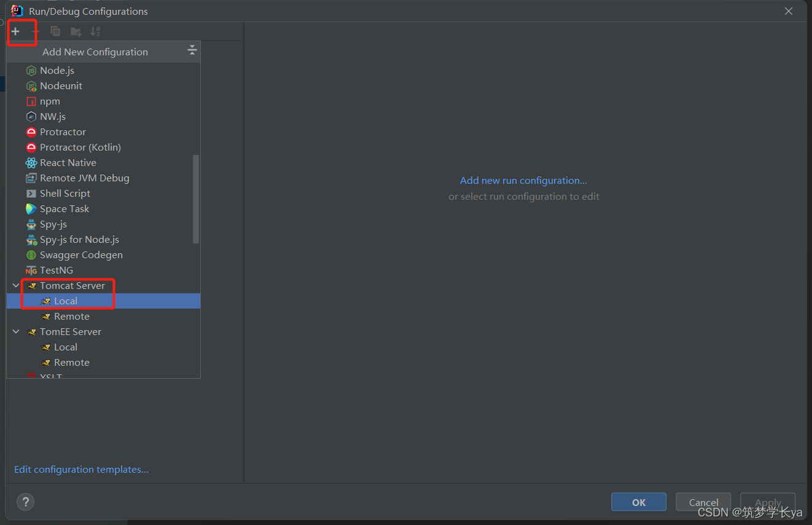
Task: Click the TomEE Server icon
Action: (31, 332)
